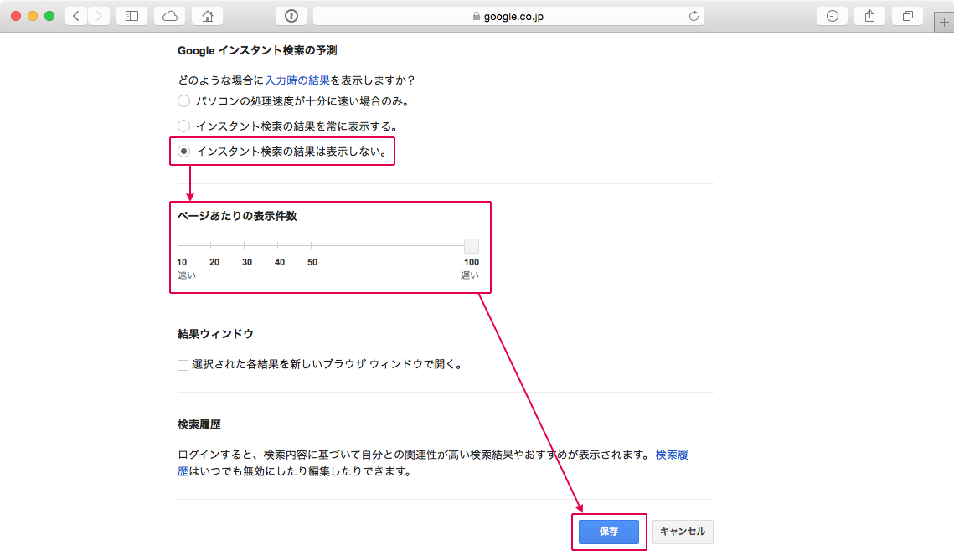Click the blue 保存 button
The width and height of the screenshot is (954, 560).
tap(608, 532)
